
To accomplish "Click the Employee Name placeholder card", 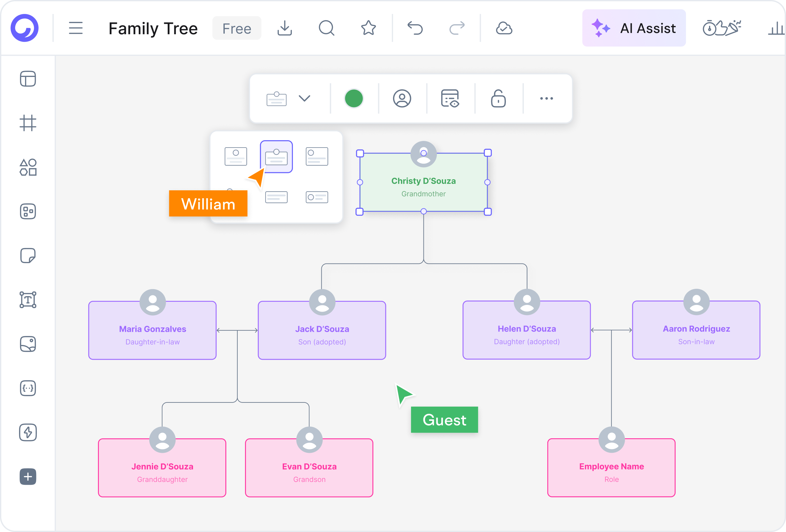I will pyautogui.click(x=611, y=468).
